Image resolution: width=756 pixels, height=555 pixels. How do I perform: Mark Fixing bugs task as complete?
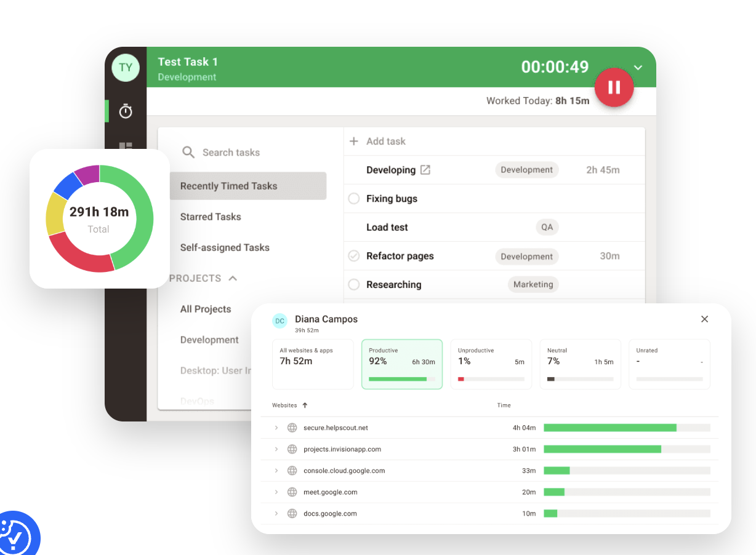354,199
